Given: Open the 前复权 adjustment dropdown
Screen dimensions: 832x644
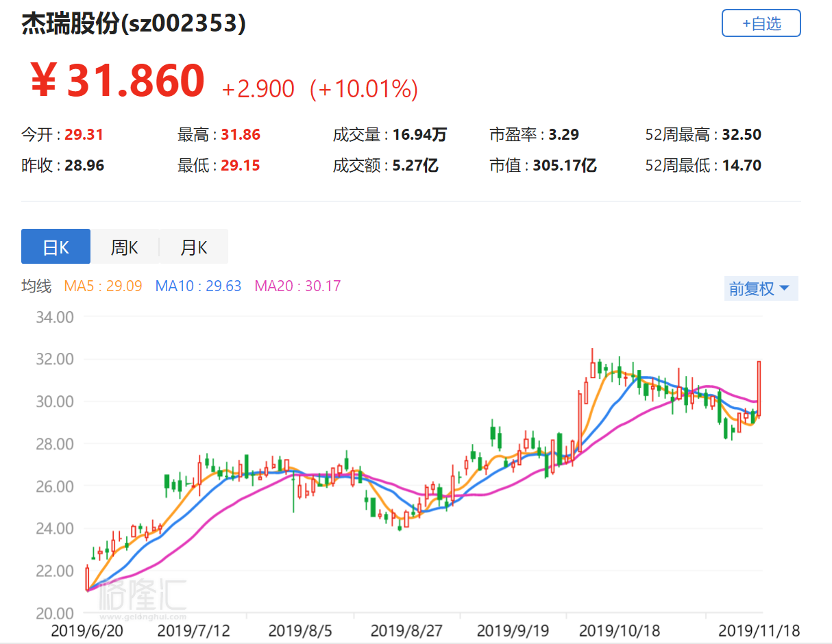Looking at the screenshot, I should click(761, 288).
